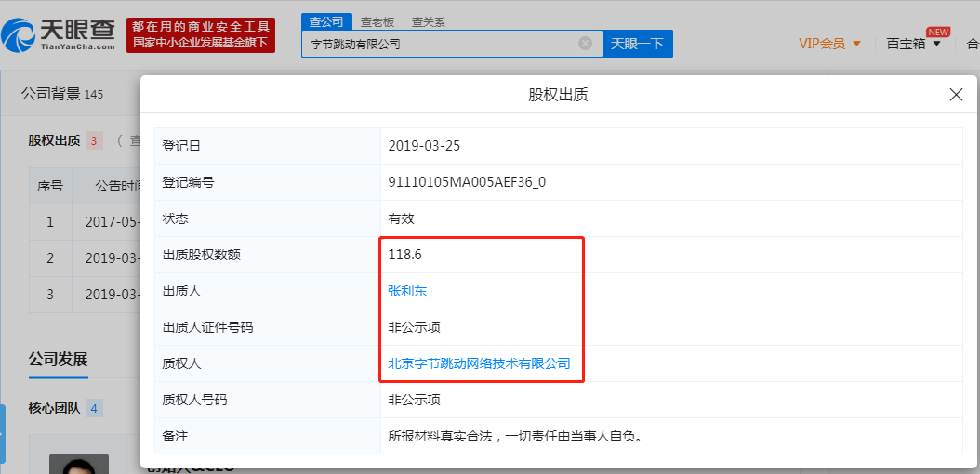Click the registration date 2019-03-25

coord(424,146)
